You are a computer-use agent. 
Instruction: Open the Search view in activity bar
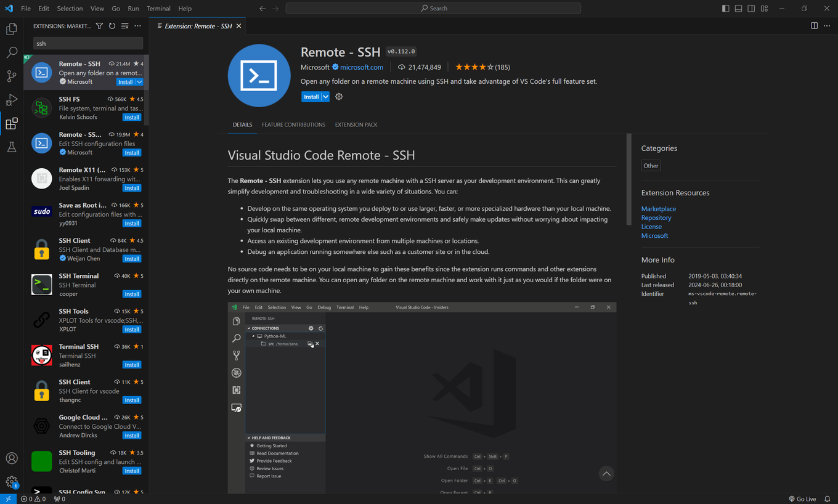click(12, 53)
